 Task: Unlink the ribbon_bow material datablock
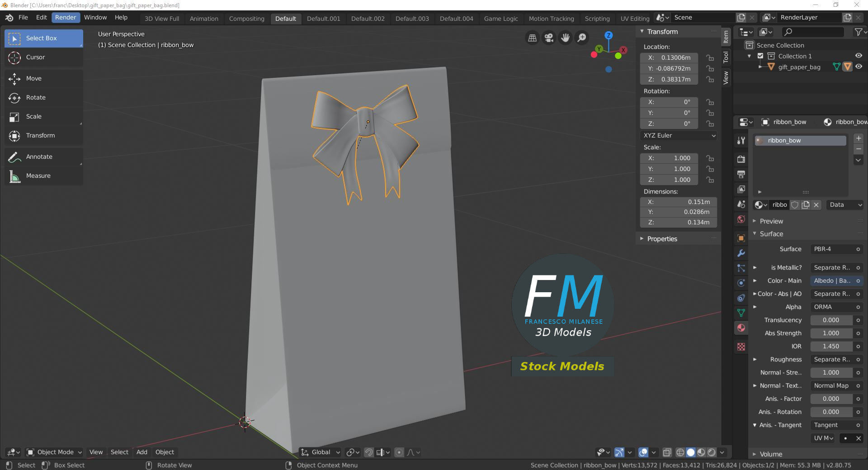coord(816,205)
